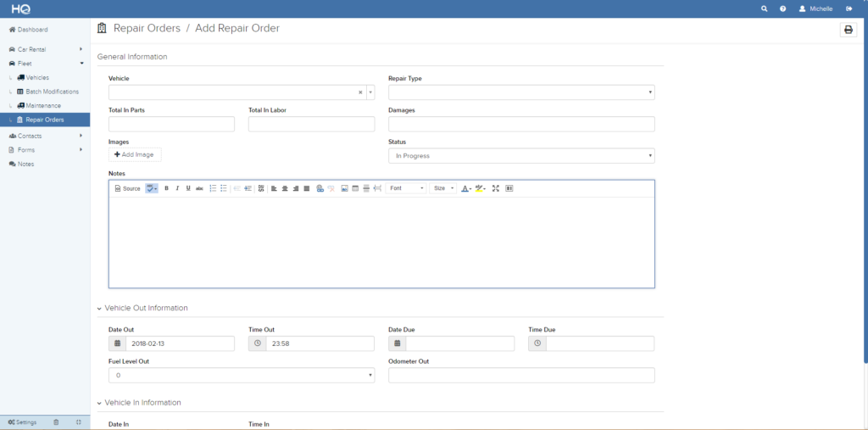
Task: Insert a table in Notes
Action: pyautogui.click(x=355, y=188)
